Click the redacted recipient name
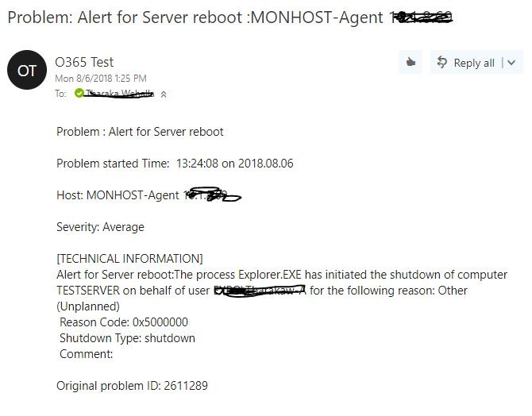 120,94
